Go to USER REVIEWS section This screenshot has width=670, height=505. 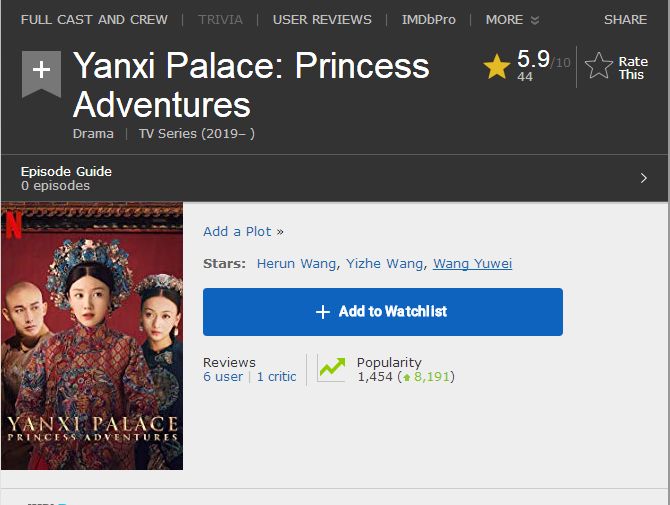point(322,19)
